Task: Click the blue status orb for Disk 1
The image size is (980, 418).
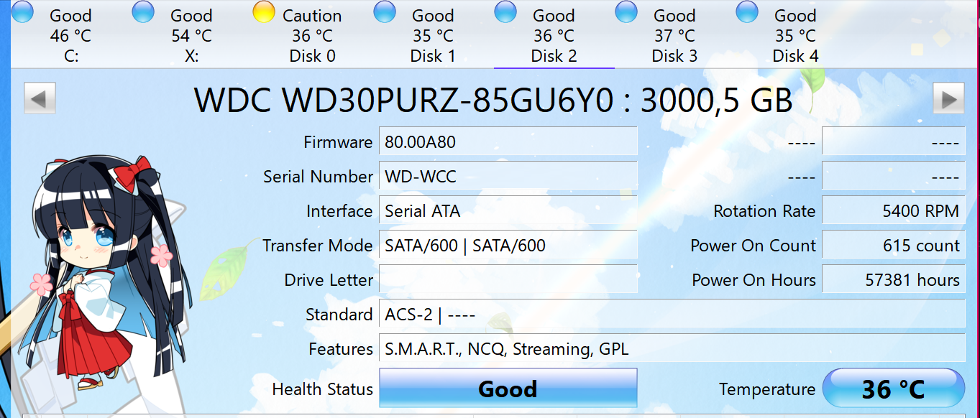Action: click(x=385, y=11)
